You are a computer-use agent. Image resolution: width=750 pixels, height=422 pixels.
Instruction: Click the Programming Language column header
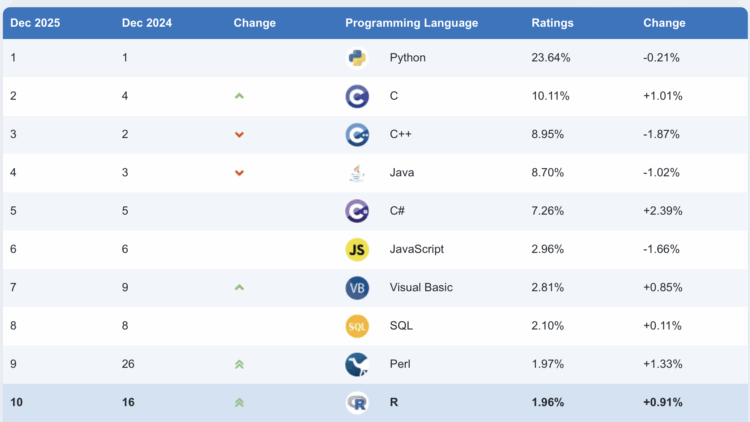[411, 23]
